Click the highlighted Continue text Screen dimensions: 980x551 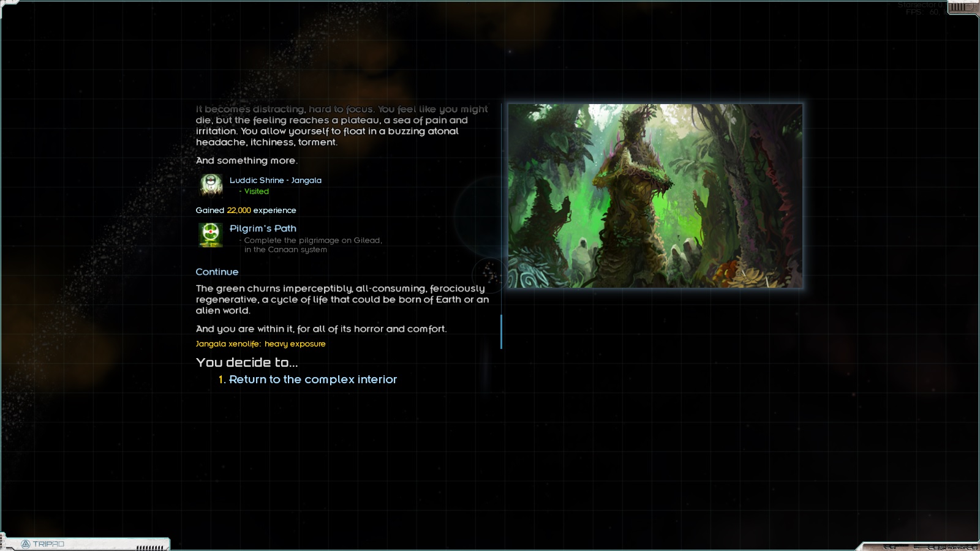pos(217,272)
